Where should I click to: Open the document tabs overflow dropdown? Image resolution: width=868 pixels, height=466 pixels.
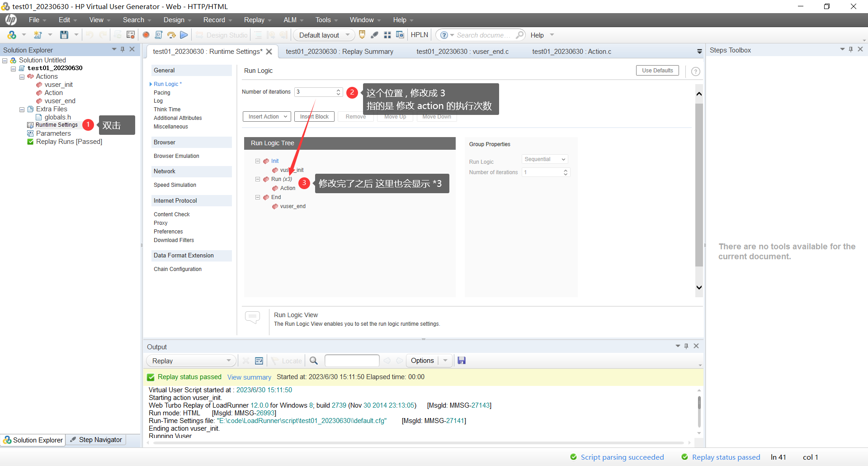tap(699, 52)
